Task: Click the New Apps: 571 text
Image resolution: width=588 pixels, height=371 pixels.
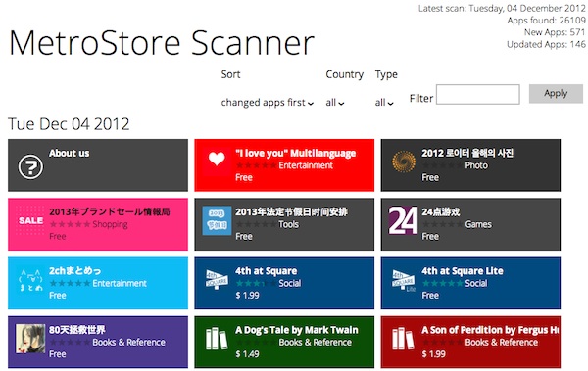Action: pos(555,32)
